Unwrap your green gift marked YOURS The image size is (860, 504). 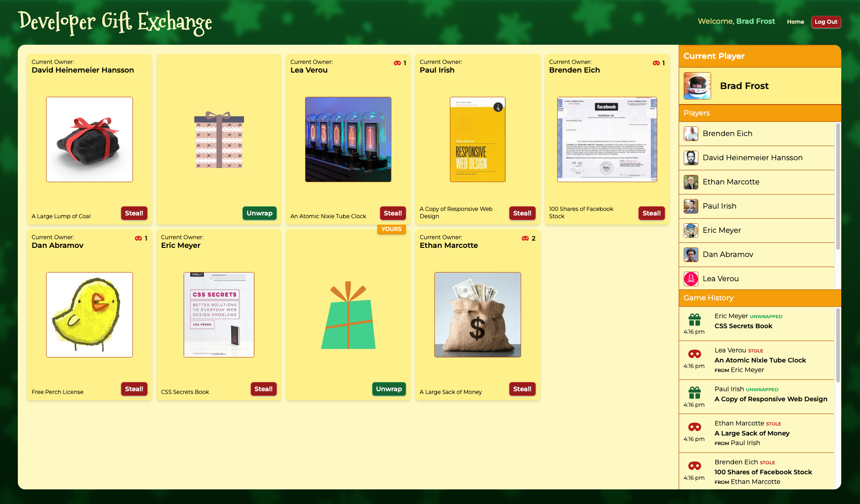point(389,389)
